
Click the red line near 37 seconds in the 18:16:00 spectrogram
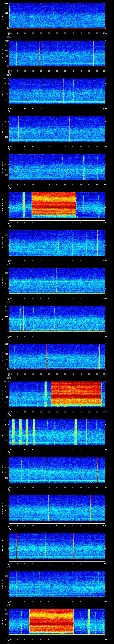click(x=69, y=16)
